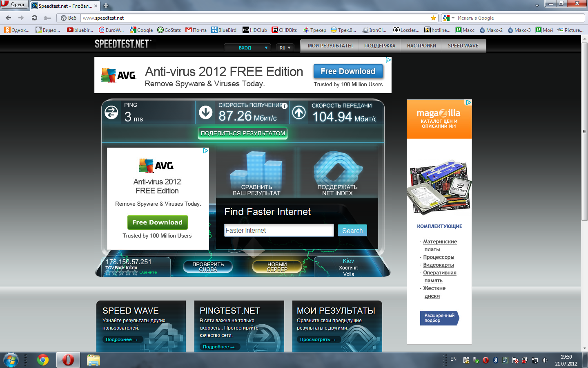The image size is (588, 368).
Task: Go back with the browser back arrow
Action: pyautogui.click(x=8, y=18)
